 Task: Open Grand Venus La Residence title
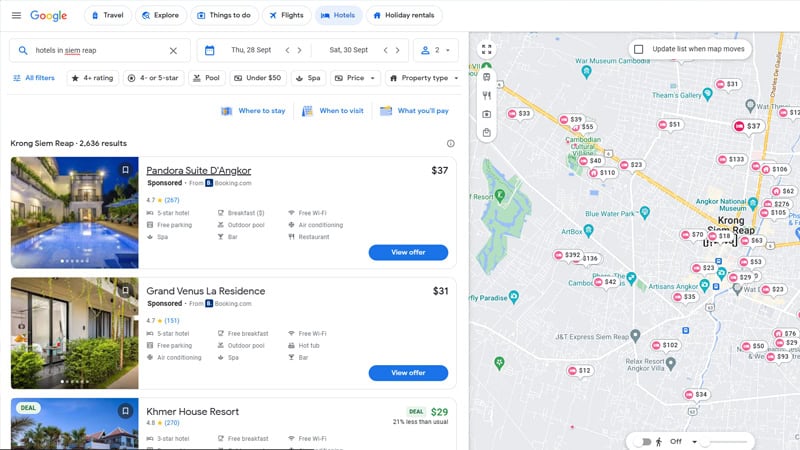coord(206,291)
